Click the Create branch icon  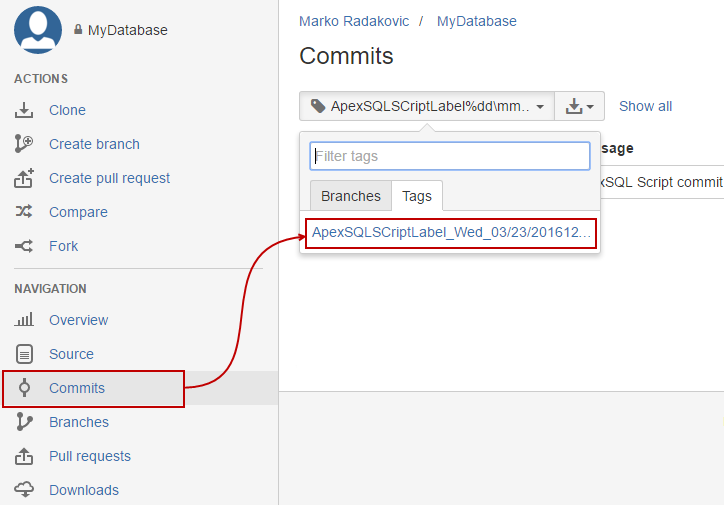tap(25, 144)
